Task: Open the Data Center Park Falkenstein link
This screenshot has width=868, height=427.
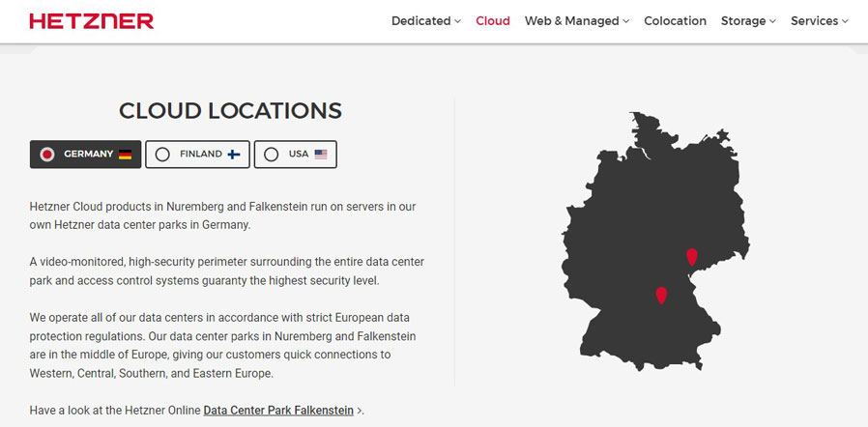Action: (278, 411)
